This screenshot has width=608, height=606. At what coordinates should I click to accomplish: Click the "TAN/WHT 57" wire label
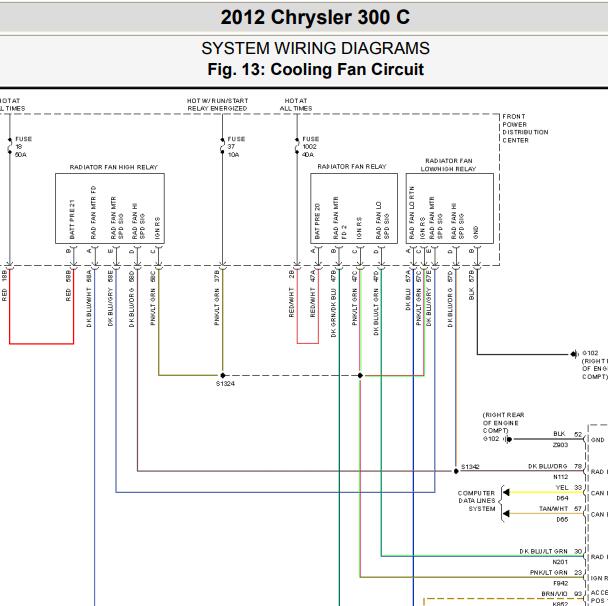[561, 508]
